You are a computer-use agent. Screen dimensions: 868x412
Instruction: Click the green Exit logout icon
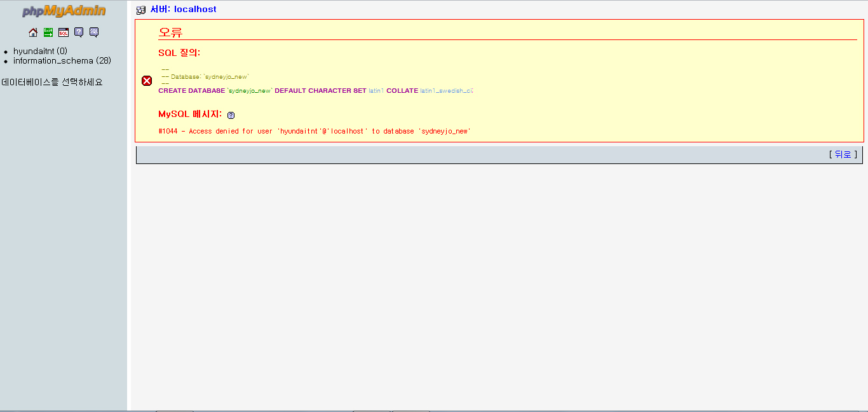coord(48,32)
